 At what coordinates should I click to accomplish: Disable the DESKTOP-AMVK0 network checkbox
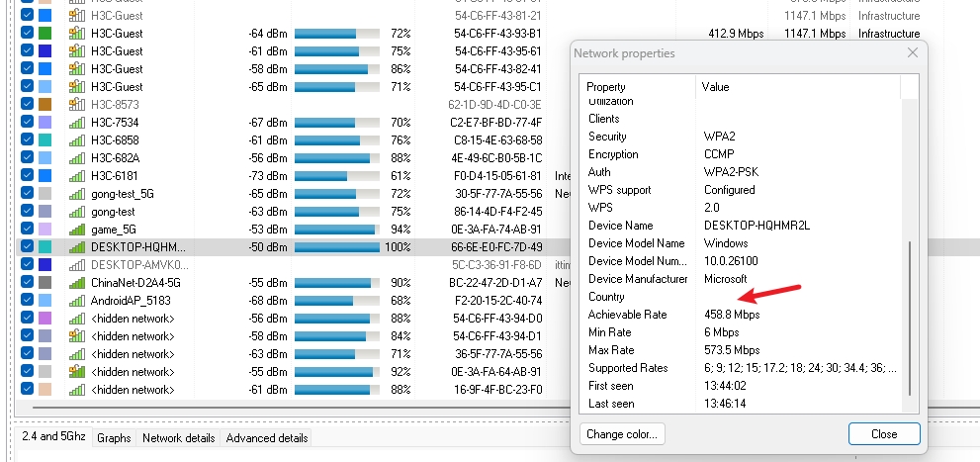coord(27,265)
